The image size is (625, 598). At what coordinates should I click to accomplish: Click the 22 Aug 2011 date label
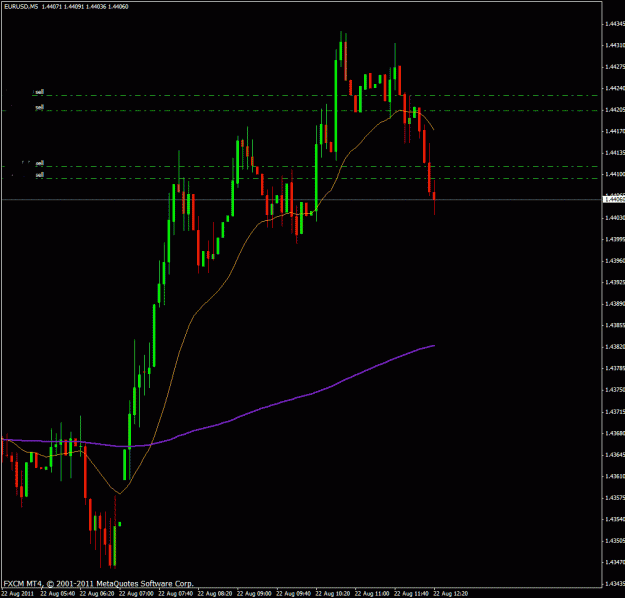pyautogui.click(x=18, y=594)
